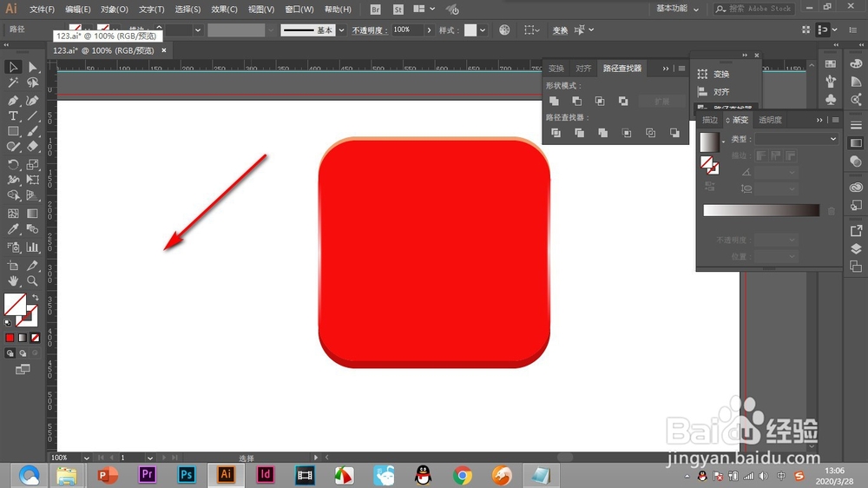This screenshot has height=488, width=868.
Task: Select the Eyedropper tool
Action: (13, 228)
